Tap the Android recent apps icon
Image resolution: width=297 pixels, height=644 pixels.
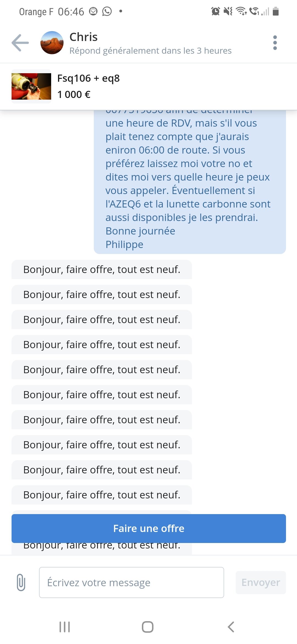pos(65,627)
